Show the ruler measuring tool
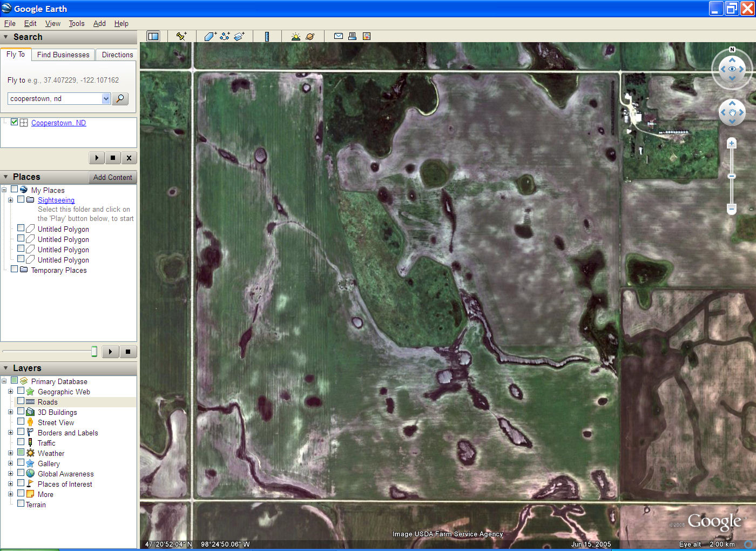This screenshot has height=551, width=756. (267, 36)
